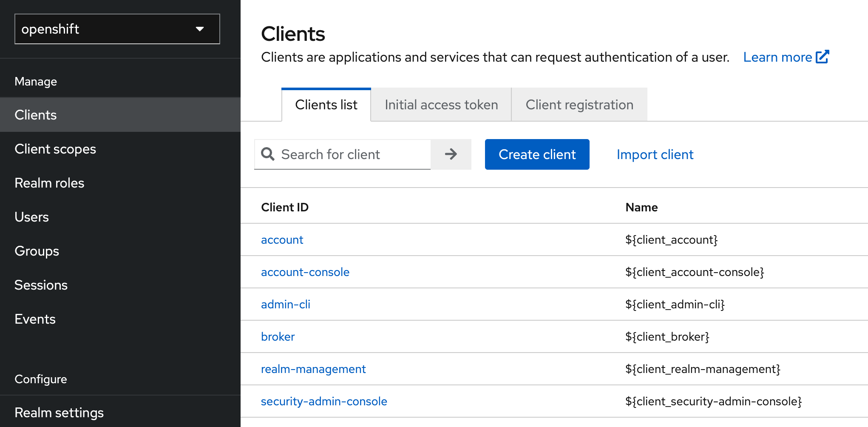This screenshot has width=868, height=427.
Task: Open the Events page
Action: click(x=35, y=319)
